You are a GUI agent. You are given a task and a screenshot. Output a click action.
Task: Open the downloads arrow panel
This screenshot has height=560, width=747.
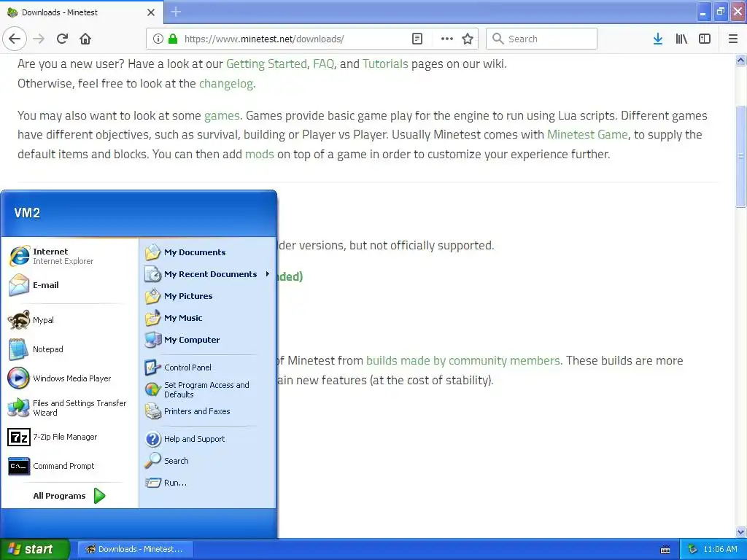[x=658, y=39]
